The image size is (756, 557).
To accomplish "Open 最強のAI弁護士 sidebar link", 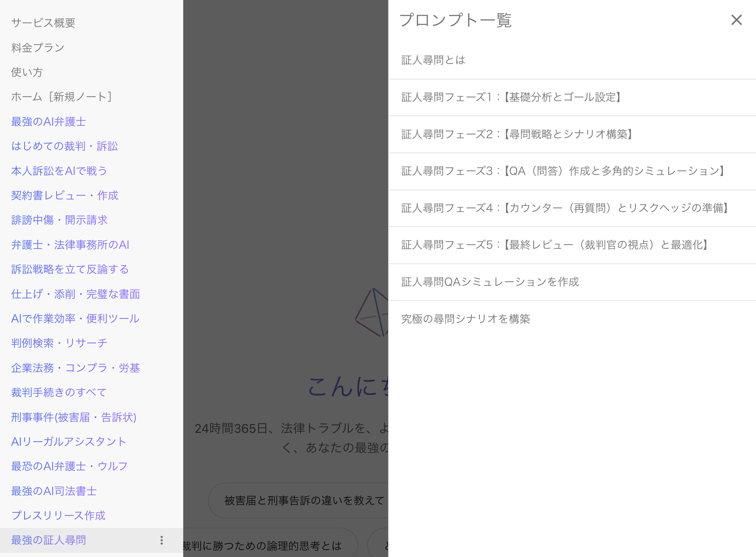I will tap(48, 122).
